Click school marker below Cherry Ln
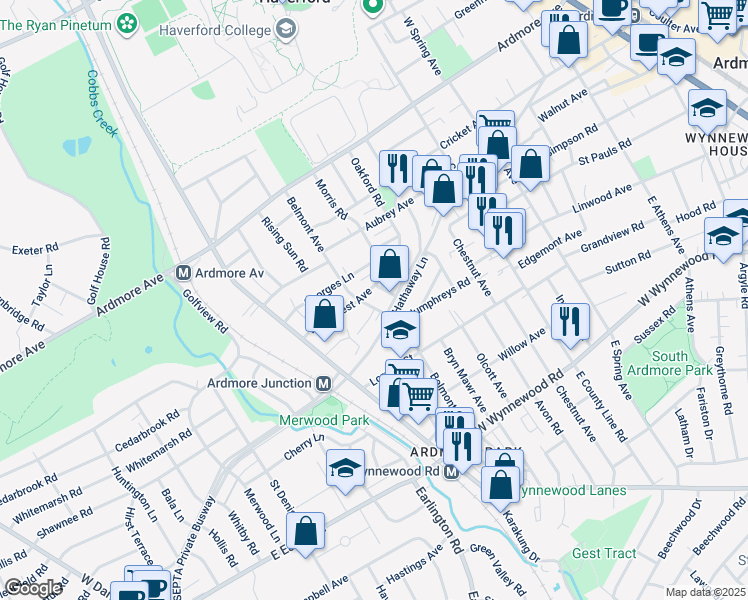This screenshot has height=600, width=748. click(x=345, y=469)
